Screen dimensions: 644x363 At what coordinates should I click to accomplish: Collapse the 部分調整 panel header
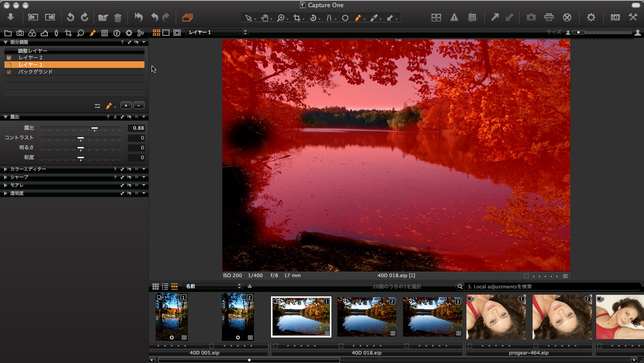5,42
